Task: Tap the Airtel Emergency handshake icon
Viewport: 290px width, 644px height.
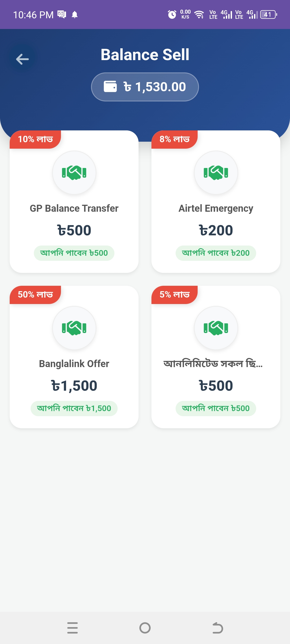Action: click(216, 173)
